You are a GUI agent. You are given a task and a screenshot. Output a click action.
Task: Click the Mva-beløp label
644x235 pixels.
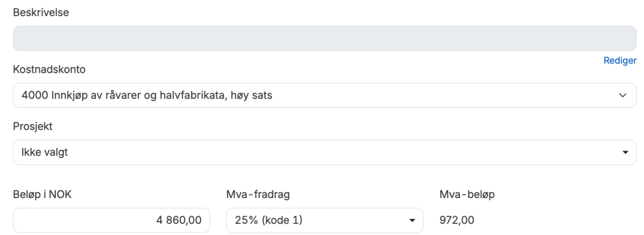click(467, 194)
